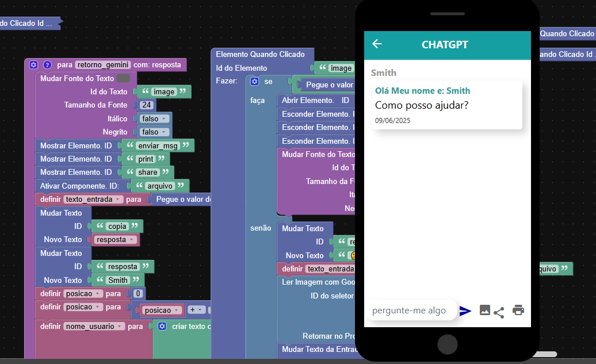The width and height of the screenshot is (596, 364).
Task: Open the nome_usuario variable dropdown
Action: (x=94, y=327)
